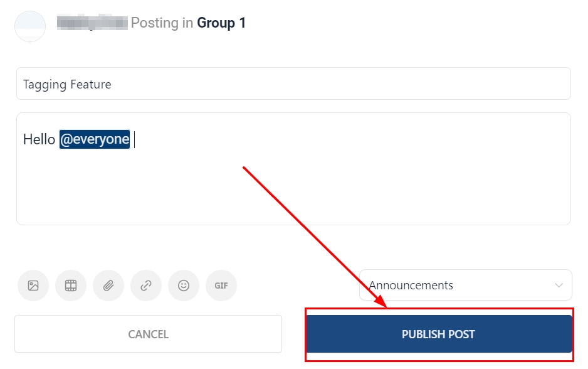Publish the post

click(439, 334)
